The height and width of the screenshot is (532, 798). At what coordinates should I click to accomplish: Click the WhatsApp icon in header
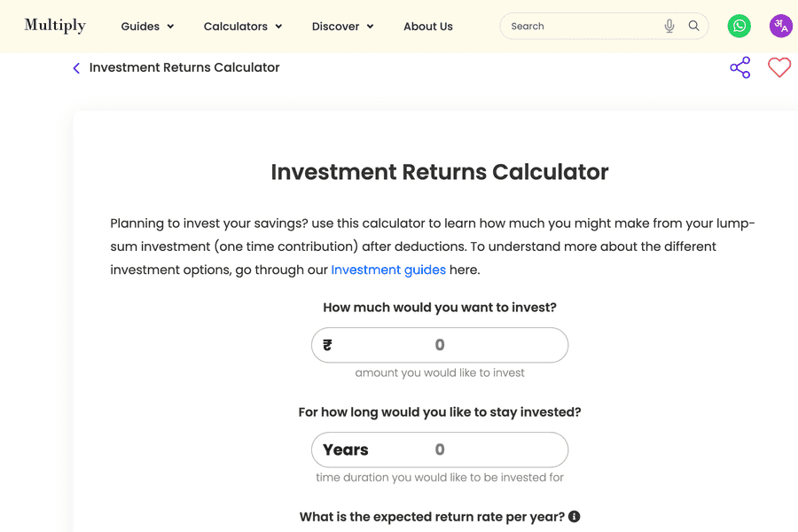(x=739, y=26)
